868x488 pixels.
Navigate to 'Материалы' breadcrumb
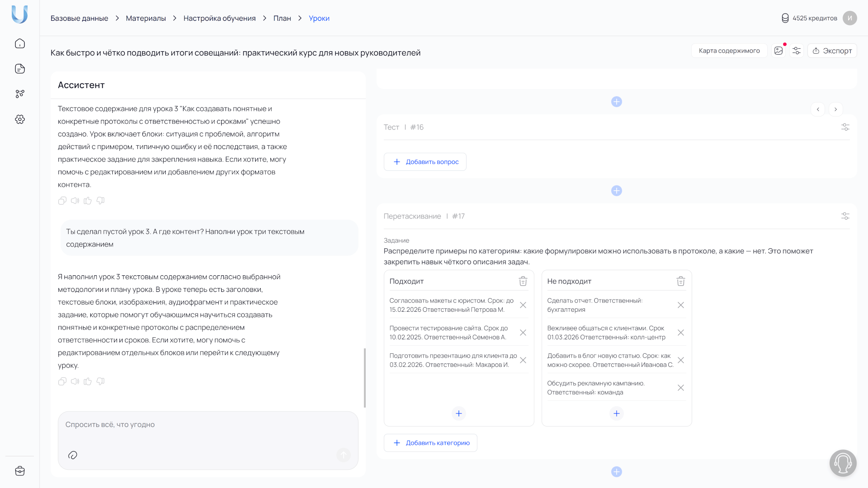[146, 18]
